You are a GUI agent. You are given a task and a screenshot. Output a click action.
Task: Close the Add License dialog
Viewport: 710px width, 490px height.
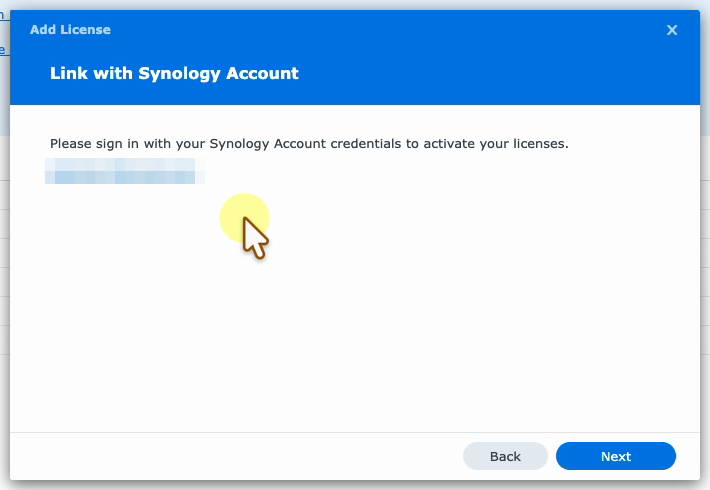pos(672,30)
